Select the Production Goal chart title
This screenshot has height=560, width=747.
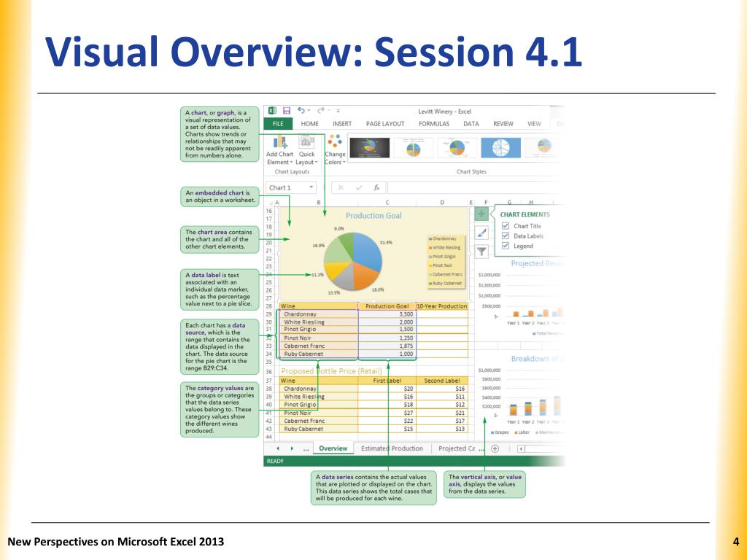(373, 216)
